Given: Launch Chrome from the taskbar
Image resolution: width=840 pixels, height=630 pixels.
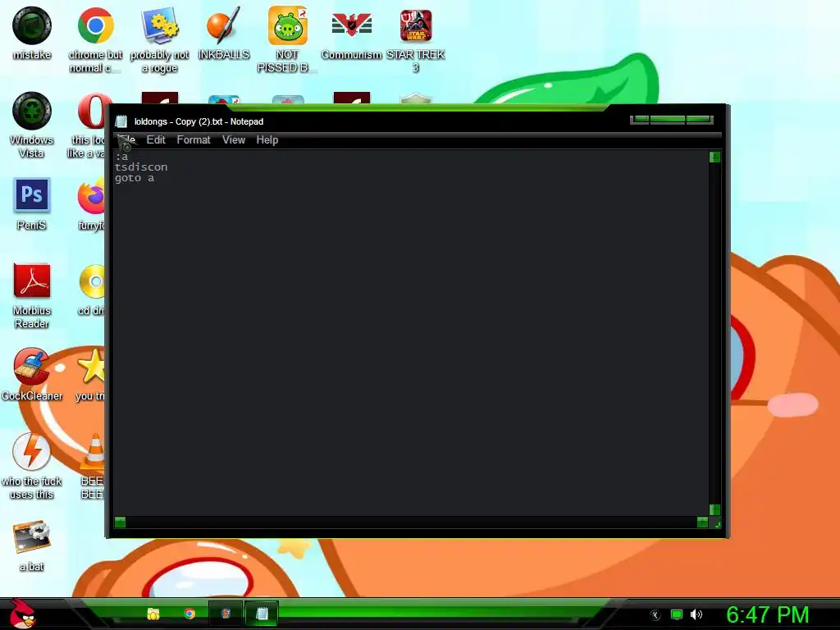Looking at the screenshot, I should point(189,614).
